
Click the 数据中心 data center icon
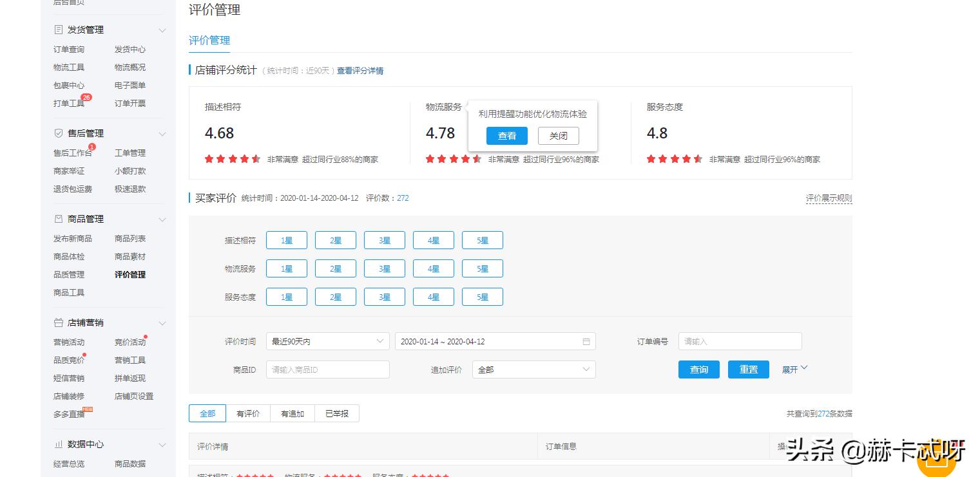(x=60, y=444)
